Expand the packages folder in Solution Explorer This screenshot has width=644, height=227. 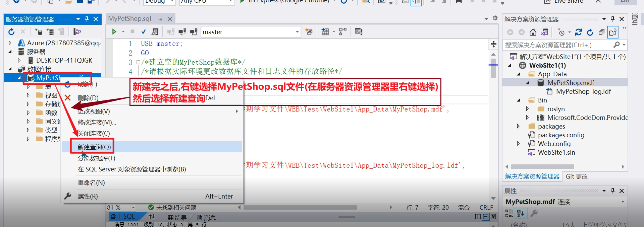[x=518, y=126]
